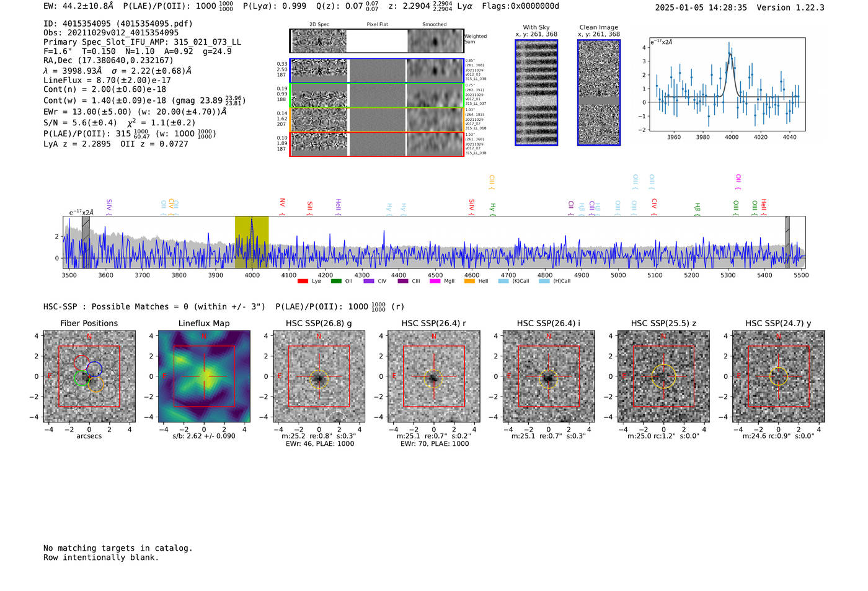Click the m:24.6 rc:0.9" caption under y image
The height and width of the screenshot is (591, 868).
[x=779, y=436]
